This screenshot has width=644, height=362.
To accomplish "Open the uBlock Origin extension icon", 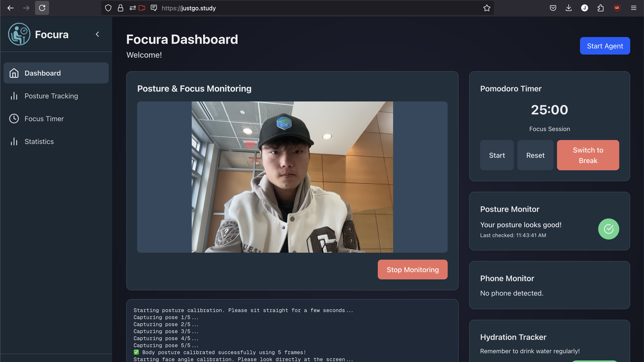I will (617, 8).
